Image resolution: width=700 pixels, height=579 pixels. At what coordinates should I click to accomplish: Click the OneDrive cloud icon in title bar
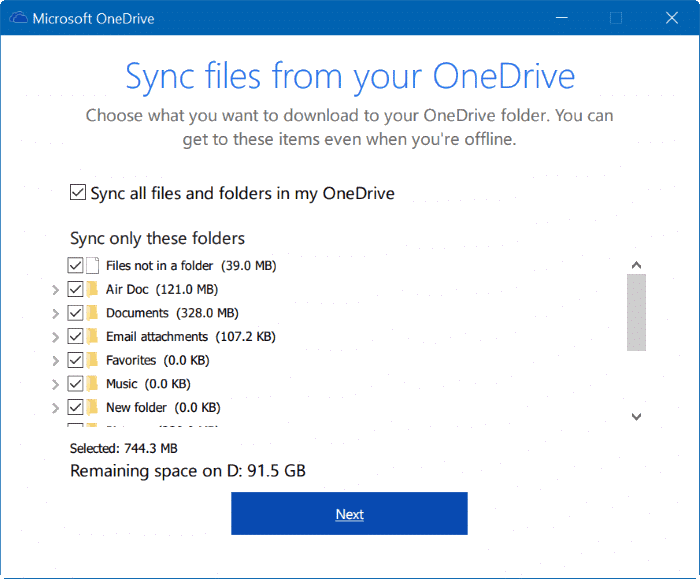point(19,18)
